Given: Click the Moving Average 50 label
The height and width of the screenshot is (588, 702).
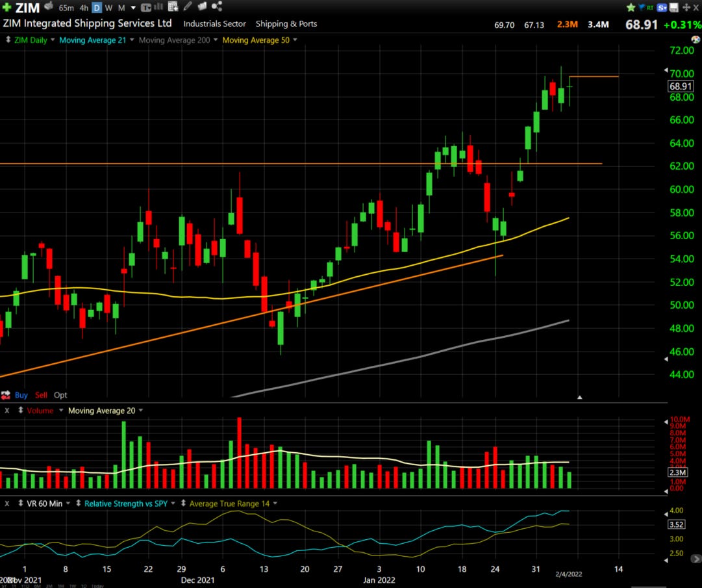Looking at the screenshot, I should [256, 40].
